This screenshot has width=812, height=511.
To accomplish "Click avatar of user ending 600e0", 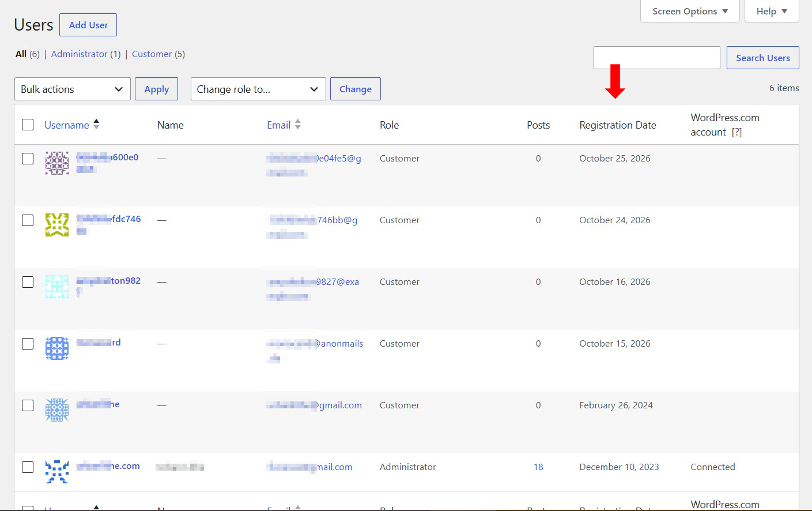I will coord(57,163).
